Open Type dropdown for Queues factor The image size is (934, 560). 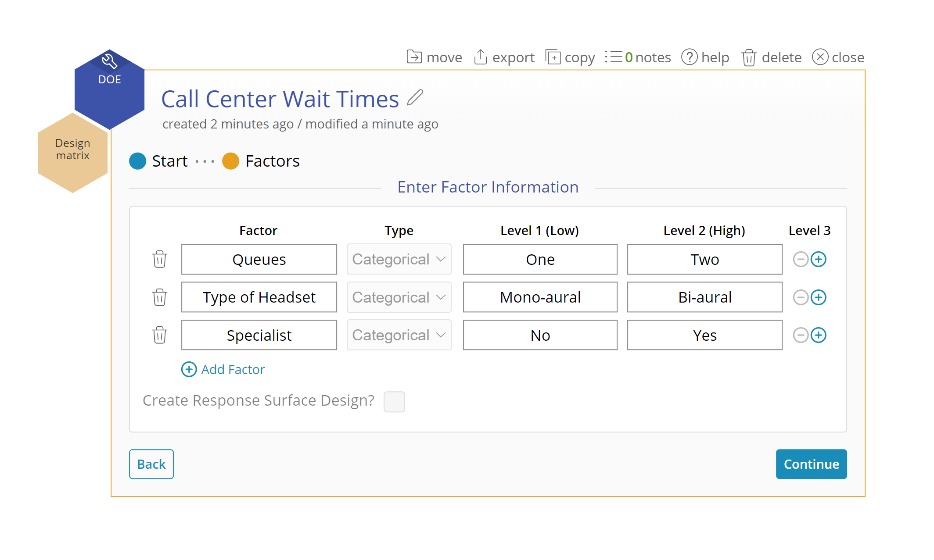[399, 259]
